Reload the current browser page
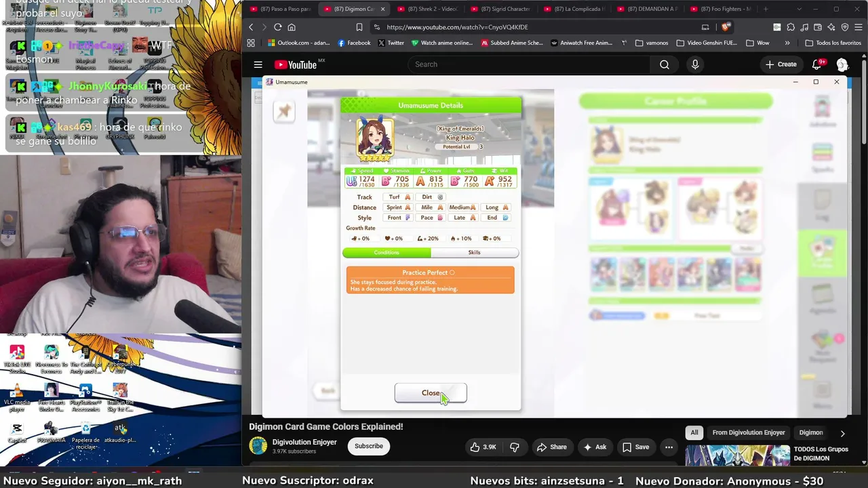Screen dimensions: 868x488 [x=277, y=27]
